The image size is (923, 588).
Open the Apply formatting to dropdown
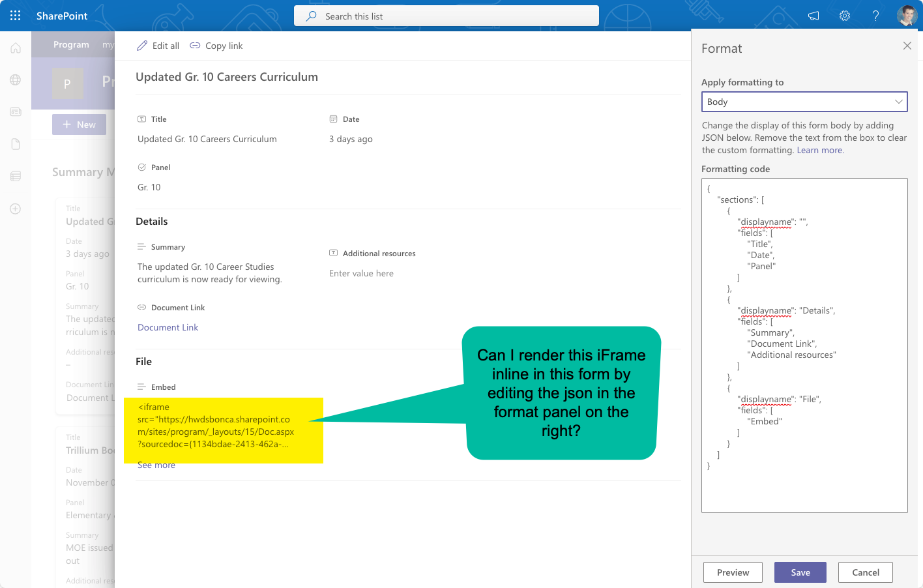coord(804,102)
